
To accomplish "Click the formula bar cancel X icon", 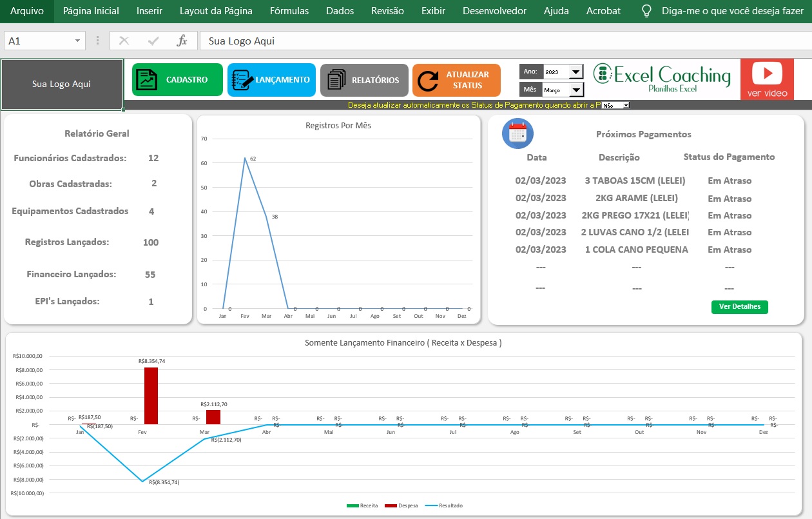I will (x=124, y=41).
